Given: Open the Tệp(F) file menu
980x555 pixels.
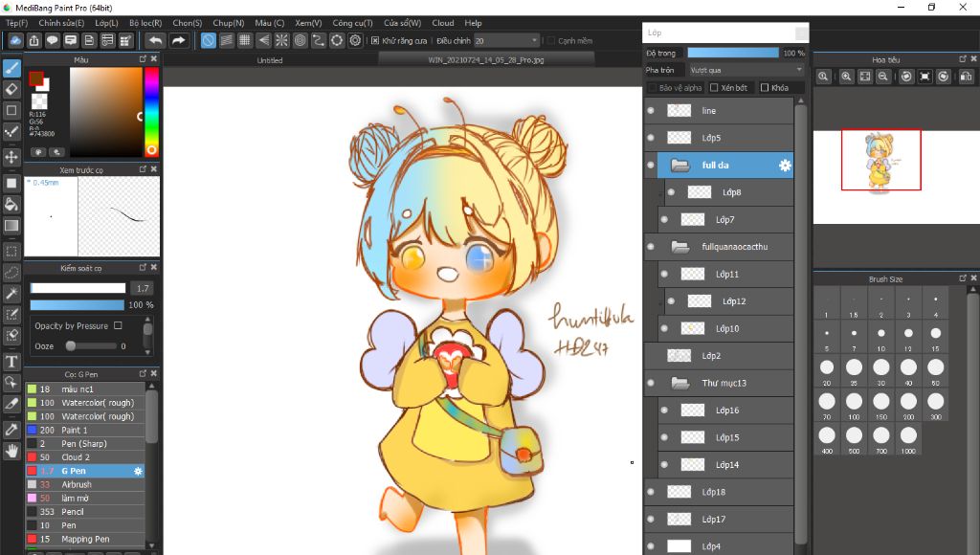Looking at the screenshot, I should tap(17, 23).
